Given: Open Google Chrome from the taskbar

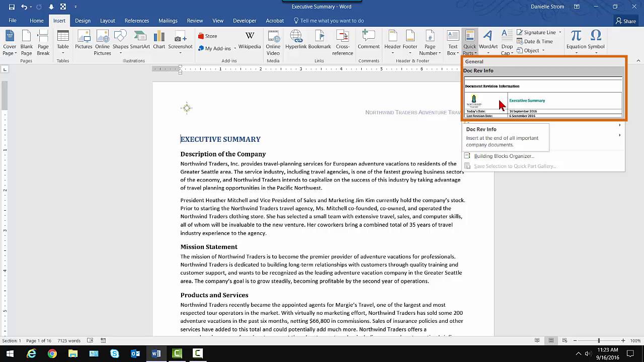Looking at the screenshot, I should pyautogui.click(x=52, y=353).
